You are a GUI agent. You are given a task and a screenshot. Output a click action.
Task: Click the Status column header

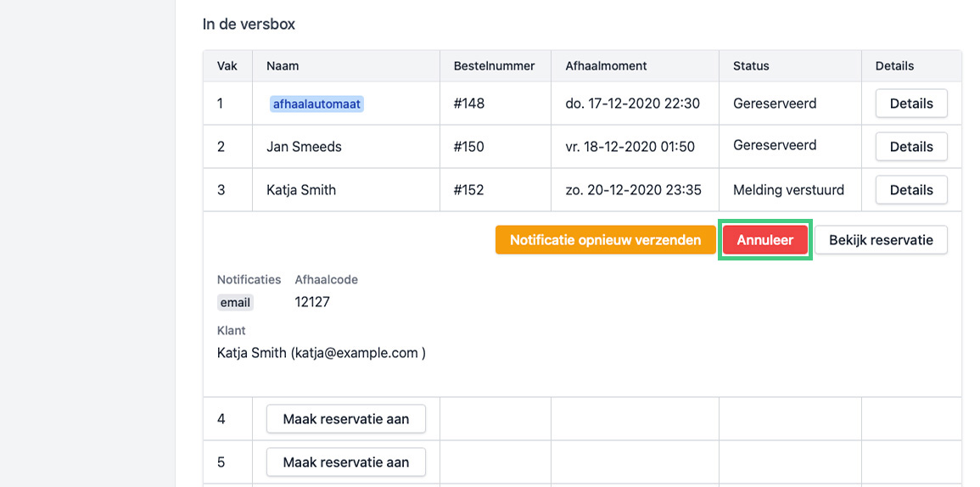(751, 65)
